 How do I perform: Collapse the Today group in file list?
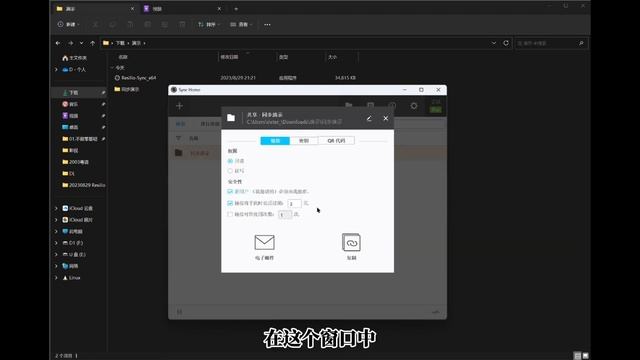112,67
